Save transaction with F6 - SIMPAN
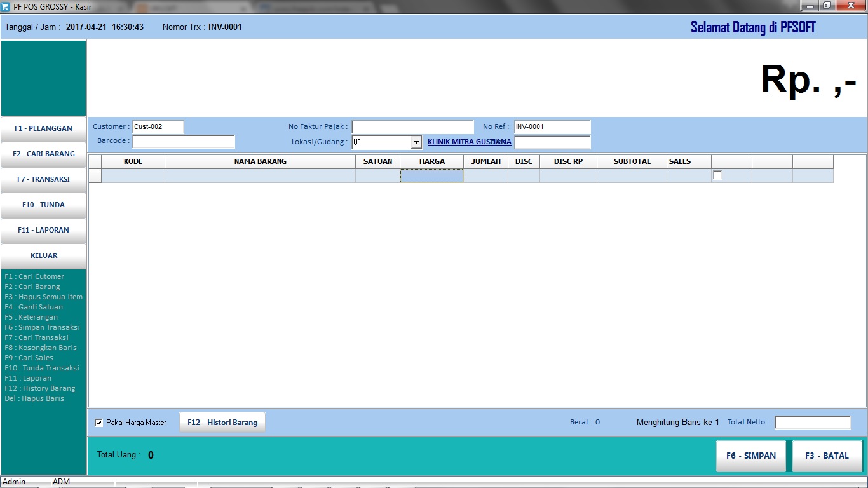The width and height of the screenshot is (868, 488). (751, 456)
